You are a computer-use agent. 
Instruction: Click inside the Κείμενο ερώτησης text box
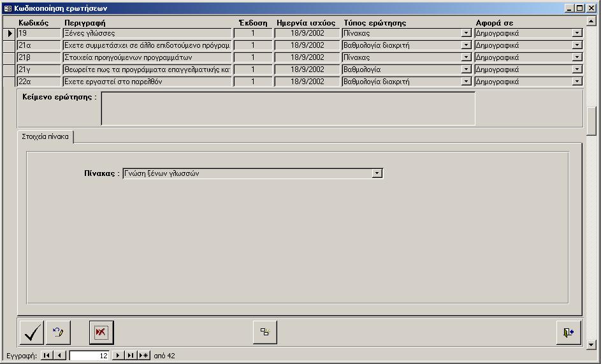click(x=288, y=109)
